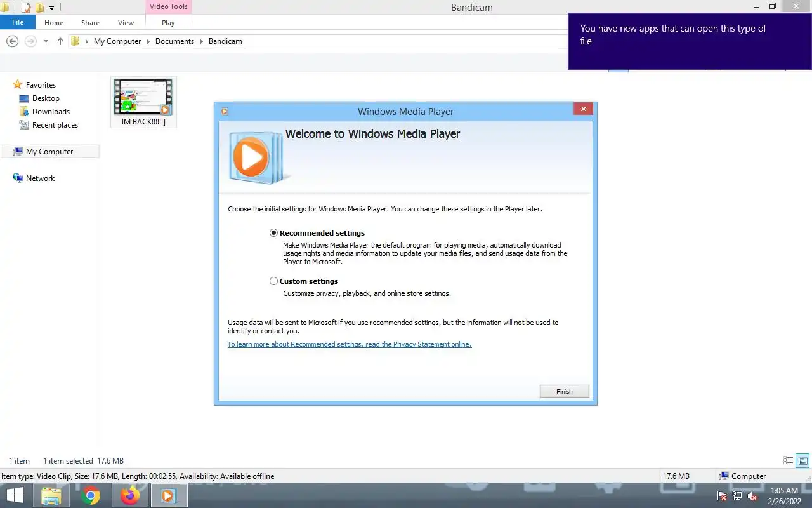The image size is (812, 508).
Task: Open Recent places in navigation pane
Action: pyautogui.click(x=55, y=125)
